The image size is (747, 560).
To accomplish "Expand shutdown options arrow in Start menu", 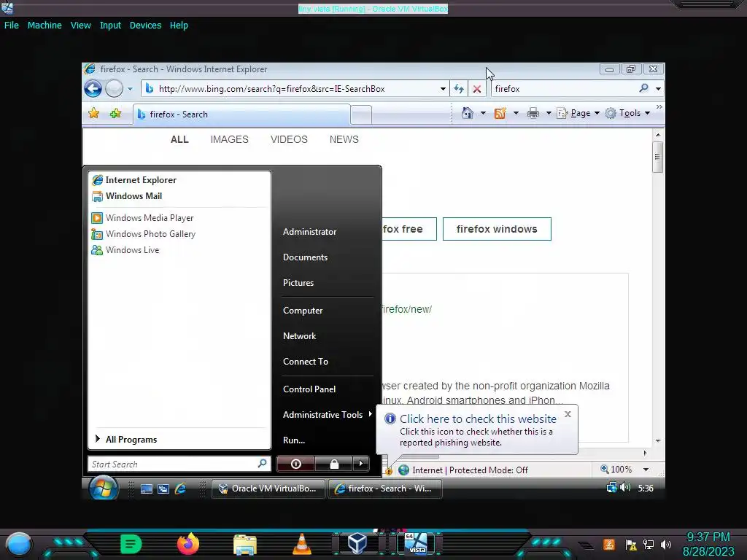I will click(360, 464).
